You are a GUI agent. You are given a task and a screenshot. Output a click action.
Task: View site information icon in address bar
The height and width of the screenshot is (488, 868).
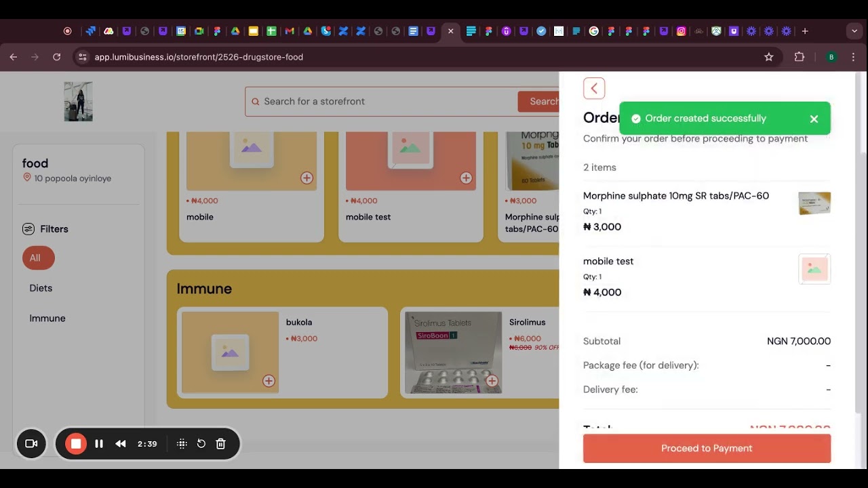tap(82, 57)
